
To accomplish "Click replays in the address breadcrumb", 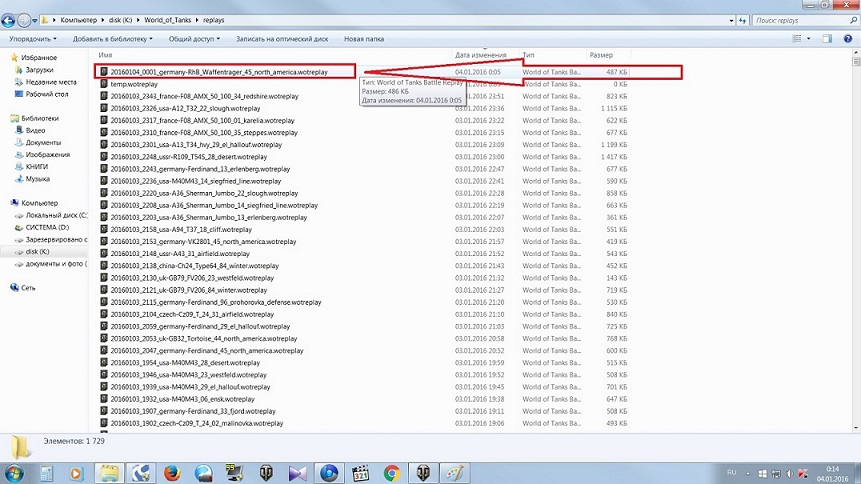I will coord(214,20).
